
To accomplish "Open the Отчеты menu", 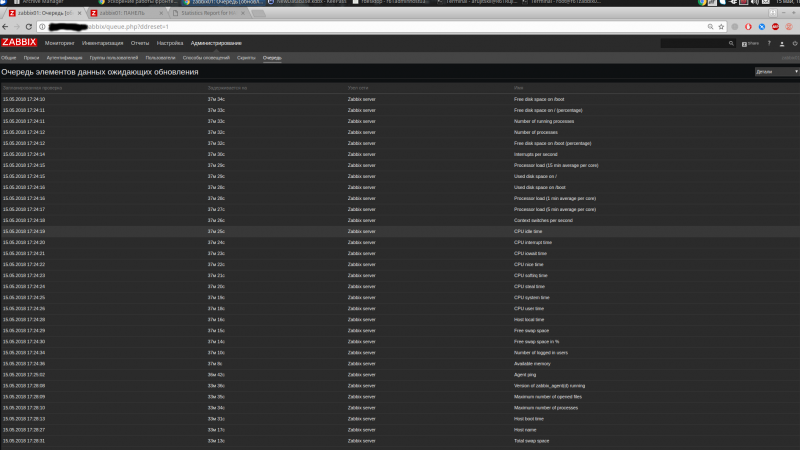I will click(x=140, y=43).
